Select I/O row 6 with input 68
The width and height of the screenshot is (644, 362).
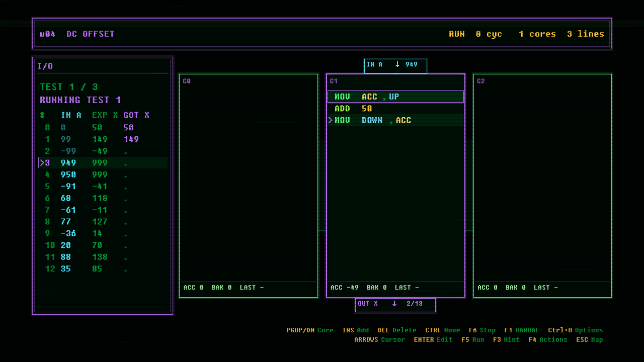[103, 198]
